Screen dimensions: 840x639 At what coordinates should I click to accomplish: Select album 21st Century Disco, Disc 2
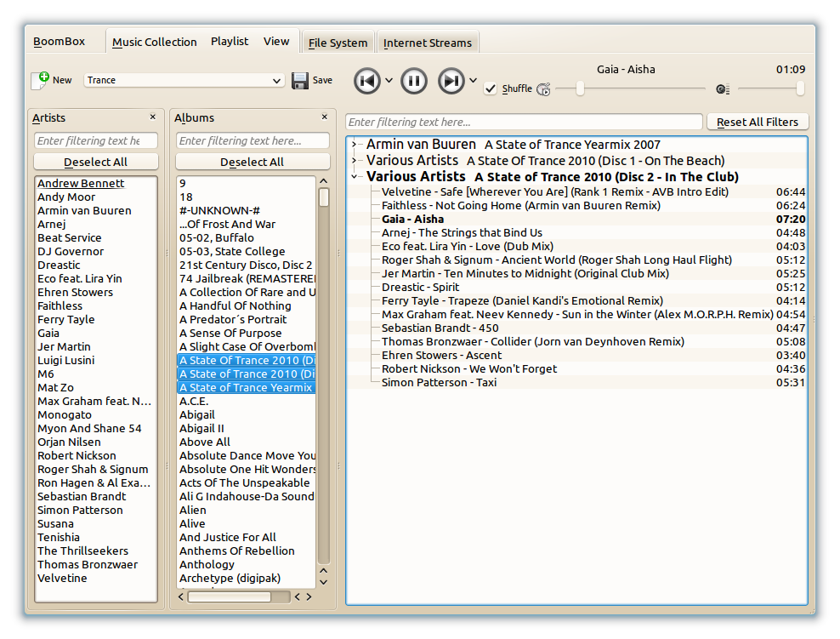(246, 265)
